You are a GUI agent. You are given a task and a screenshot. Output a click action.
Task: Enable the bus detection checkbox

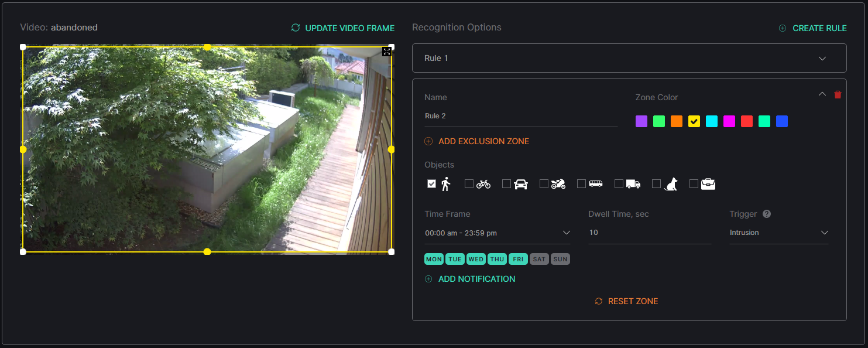pos(581,183)
